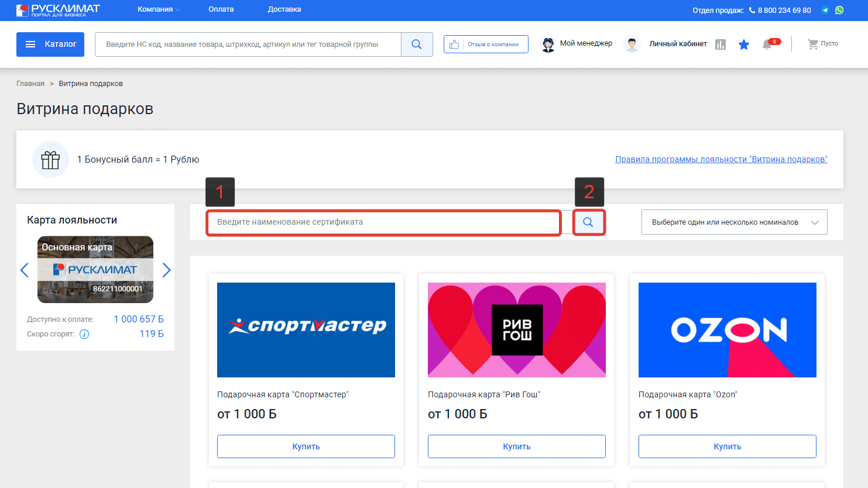Click the main search magnifier icon
Viewport: 868px width, 488px height.
[x=417, y=44]
